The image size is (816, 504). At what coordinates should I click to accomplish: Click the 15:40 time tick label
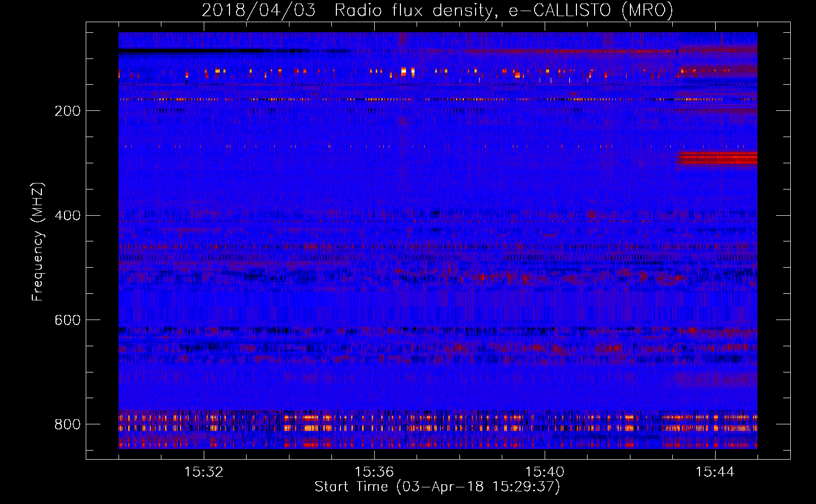pos(545,472)
